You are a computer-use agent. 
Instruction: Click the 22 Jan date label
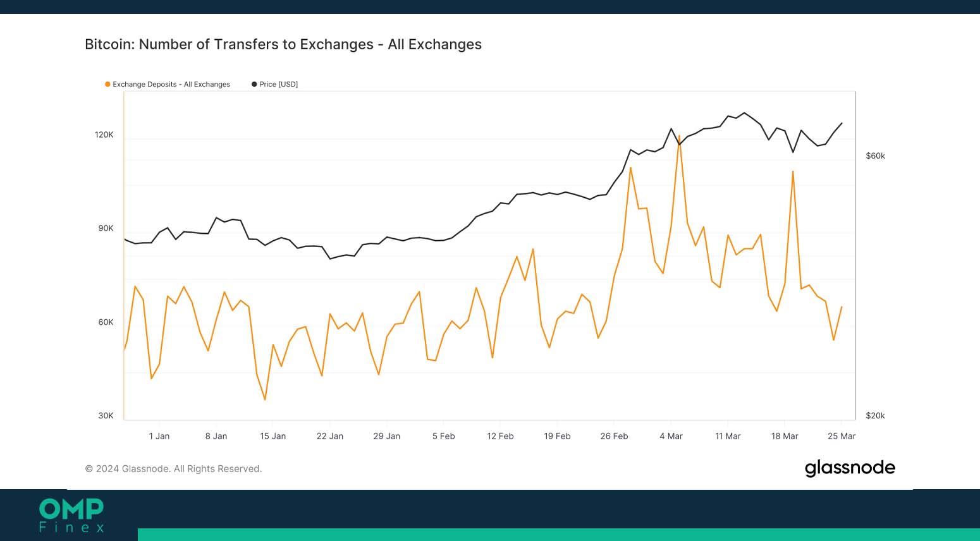(x=330, y=436)
